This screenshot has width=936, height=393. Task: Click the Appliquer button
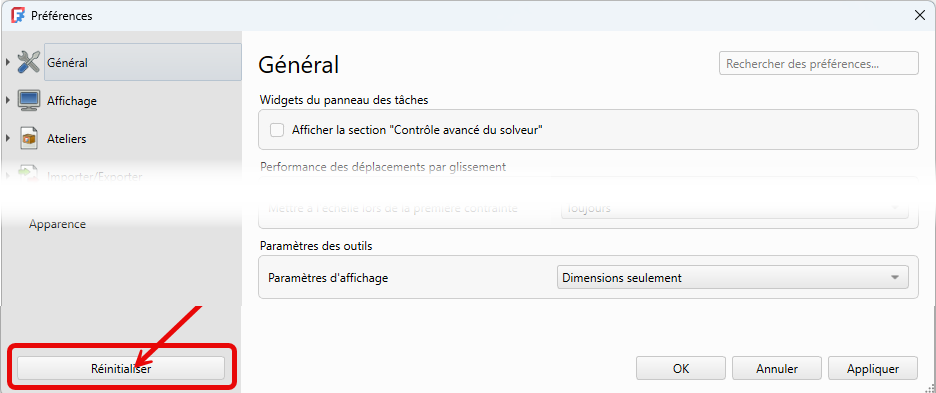[873, 369]
